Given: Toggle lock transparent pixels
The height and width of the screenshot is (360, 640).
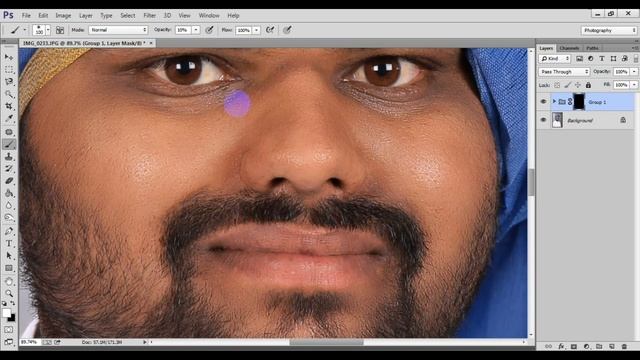Looking at the screenshot, I should coord(557,85).
